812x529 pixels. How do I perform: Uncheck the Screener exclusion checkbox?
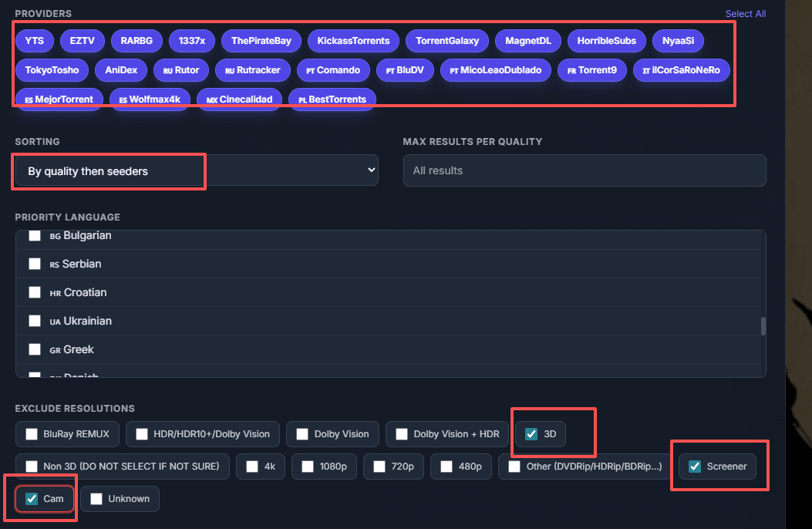(695, 467)
